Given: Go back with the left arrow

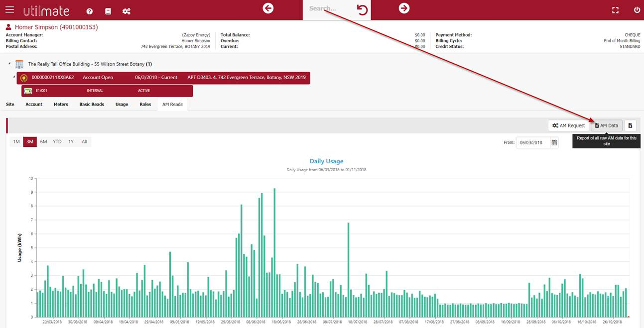Looking at the screenshot, I should pyautogui.click(x=268, y=8).
